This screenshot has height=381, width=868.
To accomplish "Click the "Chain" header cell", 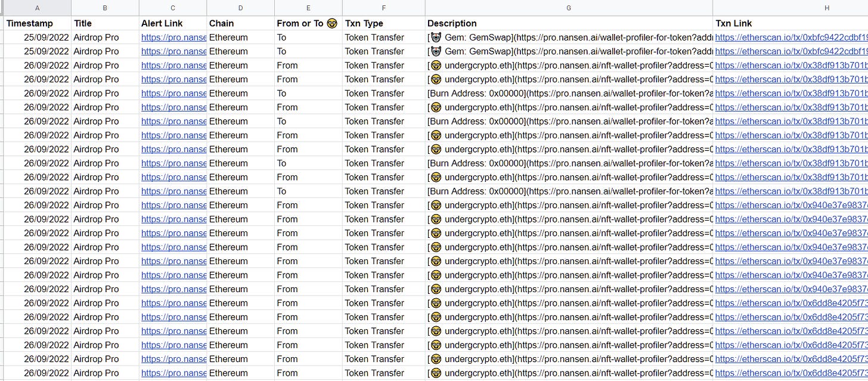I will point(241,23).
